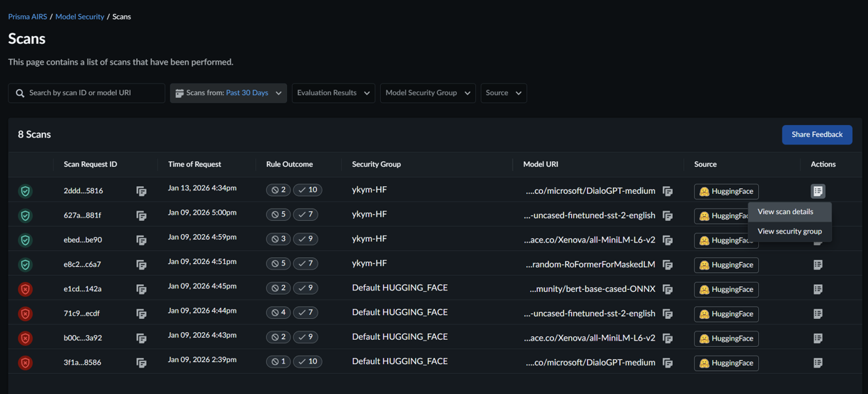Open the Evaluation Results dropdown
Image resolution: width=868 pixels, height=394 pixels.
(x=333, y=93)
